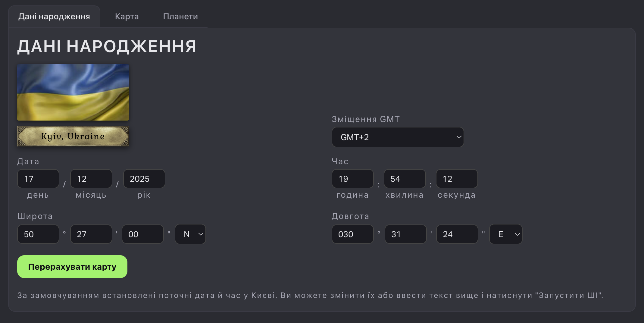644x323 pixels.
Task: Click the Kyiv, Ukraine location plaque
Action: point(73,136)
